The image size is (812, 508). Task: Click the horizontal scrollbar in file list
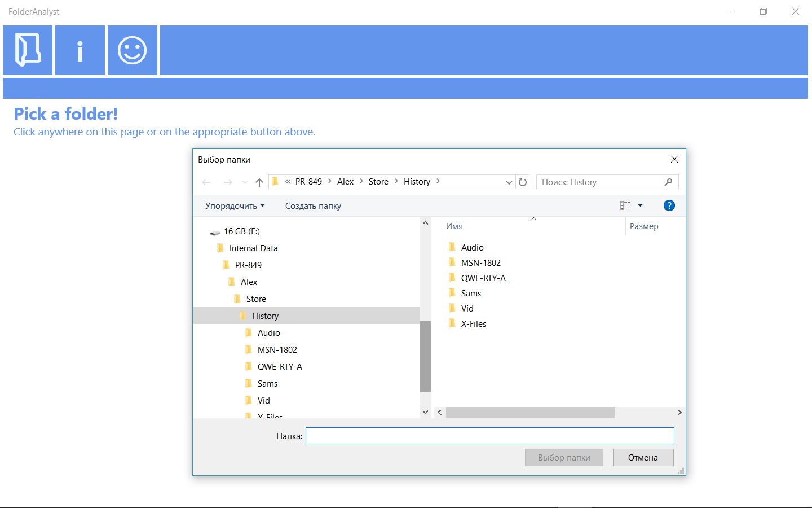coord(530,413)
